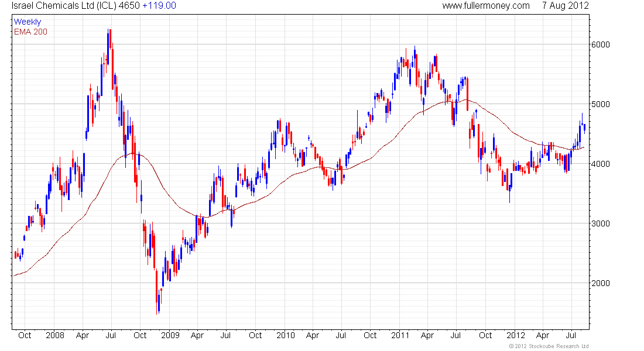Click the 5000 price axis label
644x351 pixels.
(x=601, y=104)
